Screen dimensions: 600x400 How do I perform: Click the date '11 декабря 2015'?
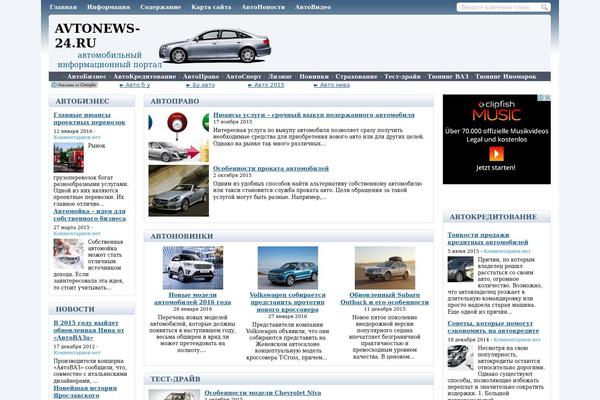pos(385,309)
